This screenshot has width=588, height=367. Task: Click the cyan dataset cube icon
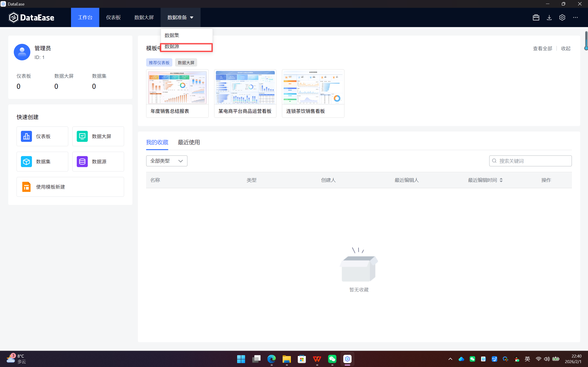click(26, 161)
